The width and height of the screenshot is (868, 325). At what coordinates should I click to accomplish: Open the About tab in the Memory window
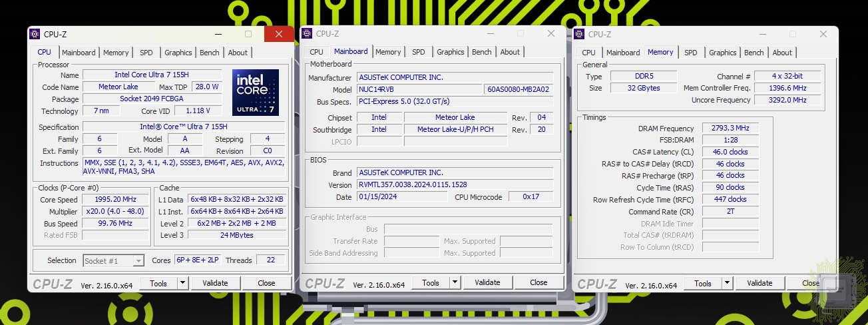[782, 53]
